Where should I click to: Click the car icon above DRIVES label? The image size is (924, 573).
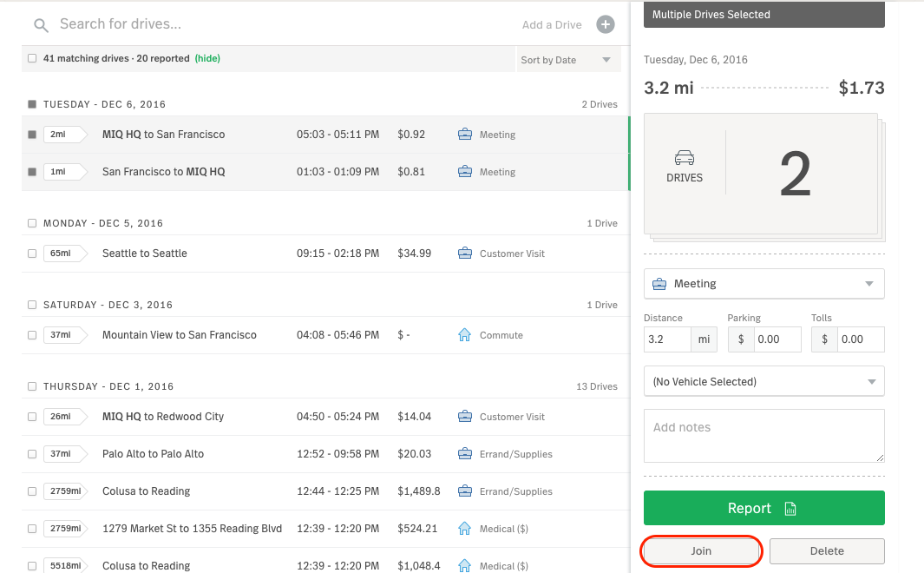click(685, 157)
